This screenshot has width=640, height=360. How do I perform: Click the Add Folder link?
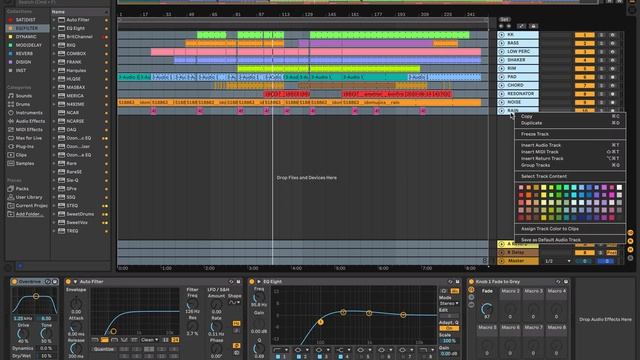pos(30,214)
